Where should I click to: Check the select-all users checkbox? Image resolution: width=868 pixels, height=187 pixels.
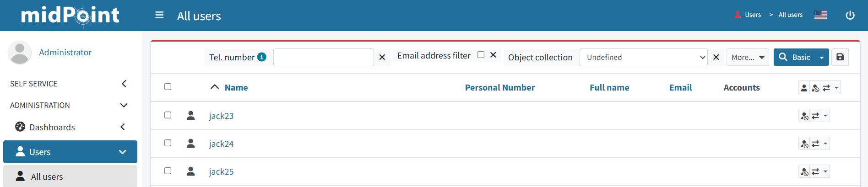(168, 87)
